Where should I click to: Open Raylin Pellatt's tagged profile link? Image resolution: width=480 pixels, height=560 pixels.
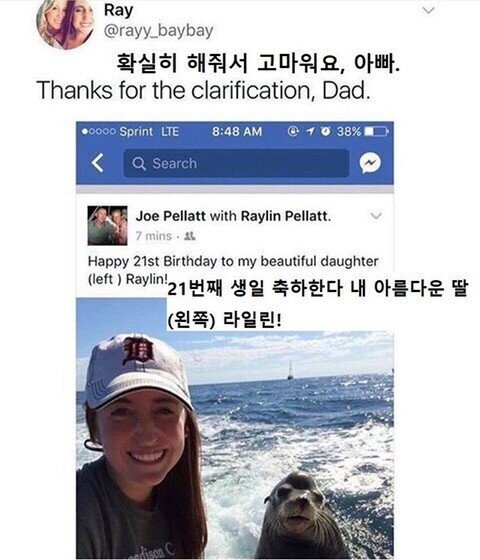click(x=286, y=216)
